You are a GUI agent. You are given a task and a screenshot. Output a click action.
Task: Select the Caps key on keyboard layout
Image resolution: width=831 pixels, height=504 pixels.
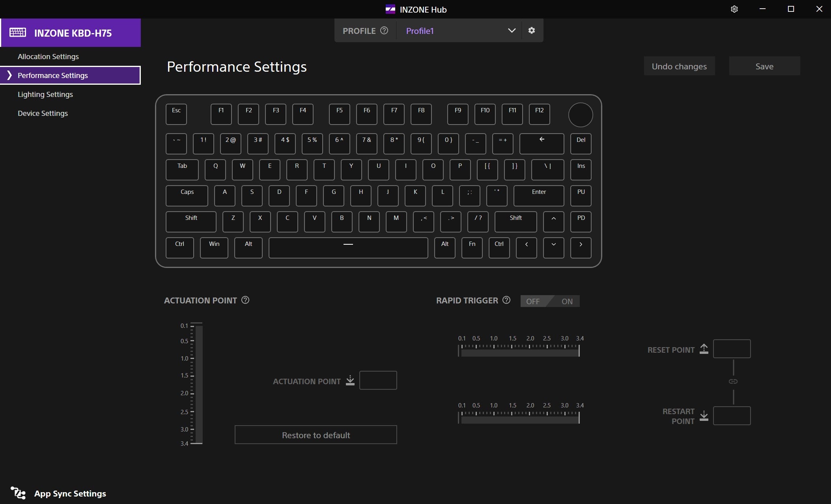(x=187, y=195)
